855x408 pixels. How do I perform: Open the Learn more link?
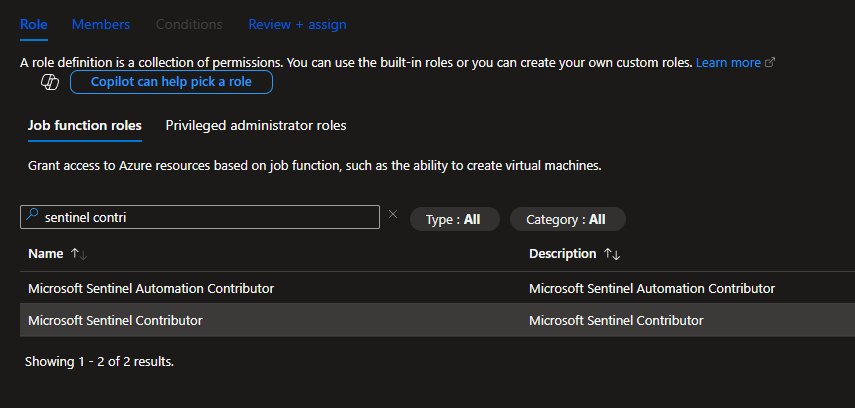click(x=728, y=62)
